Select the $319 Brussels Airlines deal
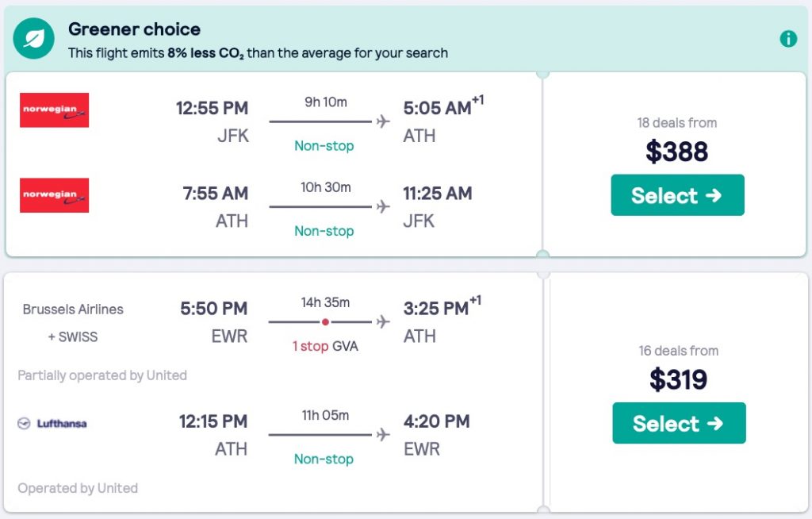 point(679,423)
